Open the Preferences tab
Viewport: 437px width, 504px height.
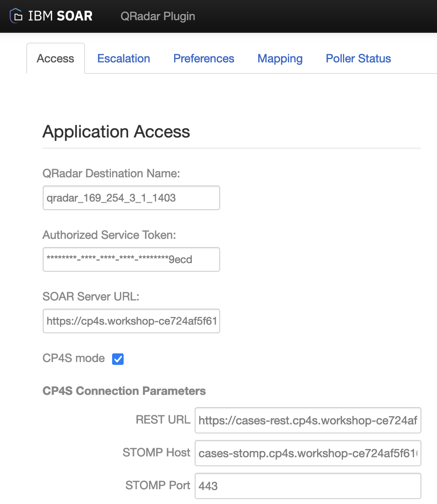click(x=204, y=58)
